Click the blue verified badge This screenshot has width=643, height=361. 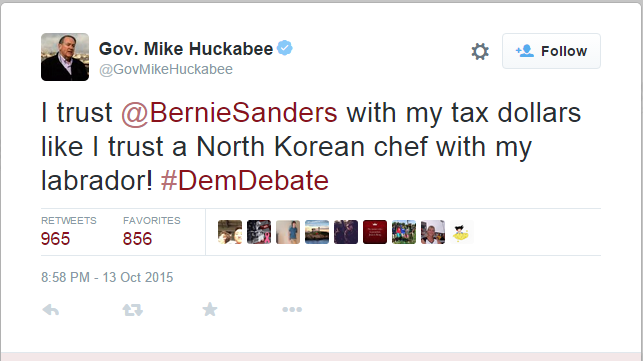pyautogui.click(x=285, y=48)
